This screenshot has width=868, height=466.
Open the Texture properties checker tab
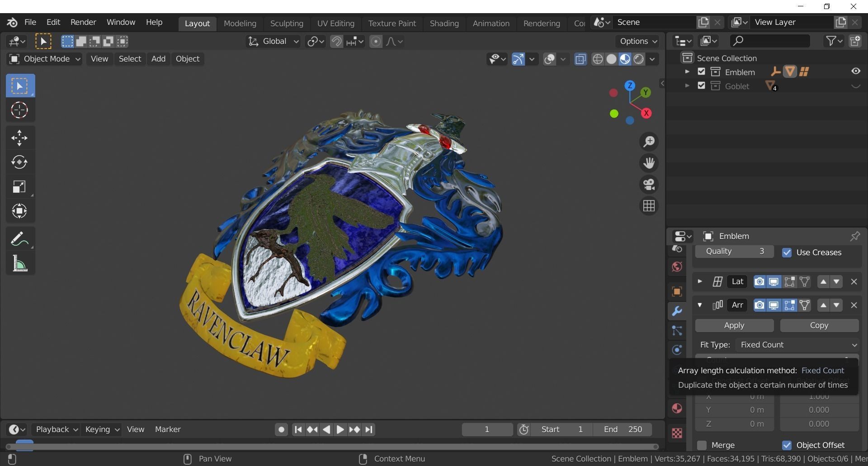tap(677, 433)
